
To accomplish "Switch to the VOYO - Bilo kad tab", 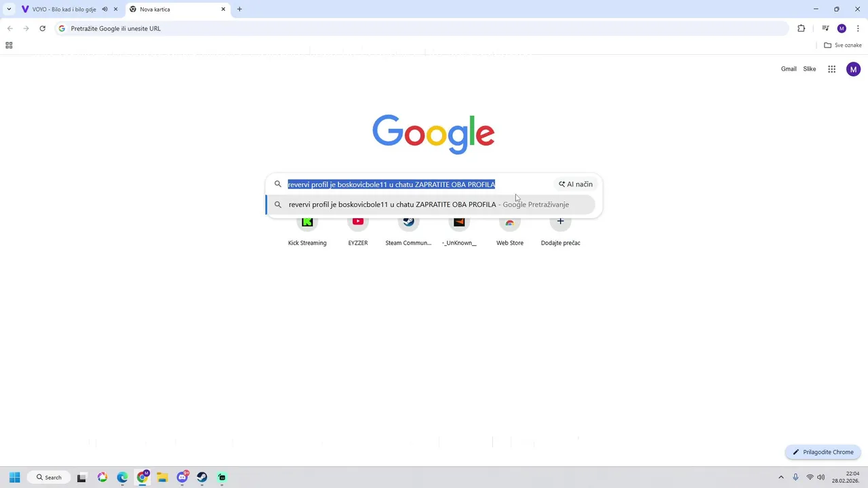I will tap(64, 9).
